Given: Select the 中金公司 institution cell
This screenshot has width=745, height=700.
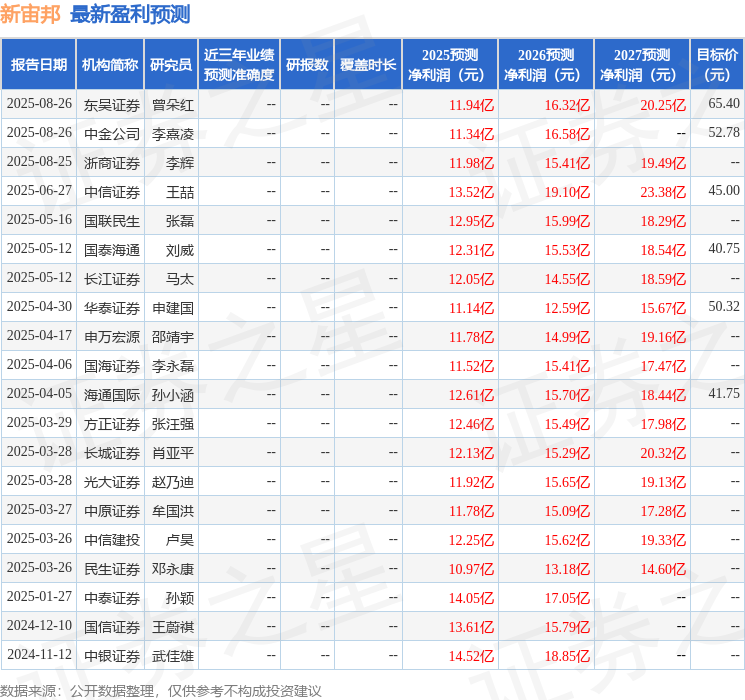Looking at the screenshot, I should pos(112,134).
